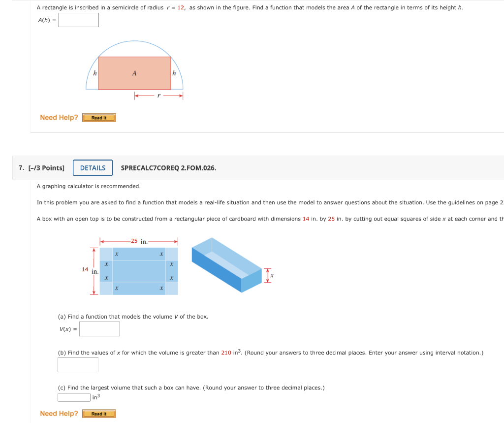Click the Need Help? label above Read It

(x=58, y=117)
